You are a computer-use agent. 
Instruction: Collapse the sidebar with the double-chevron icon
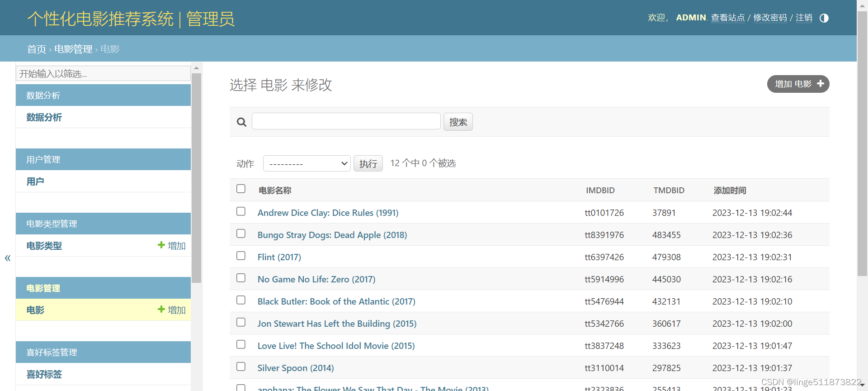click(8, 258)
